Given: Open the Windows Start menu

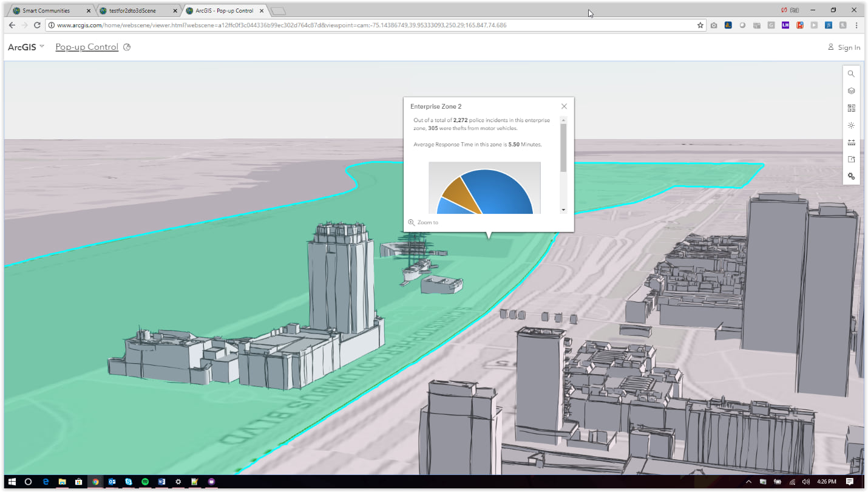Looking at the screenshot, I should point(12,482).
